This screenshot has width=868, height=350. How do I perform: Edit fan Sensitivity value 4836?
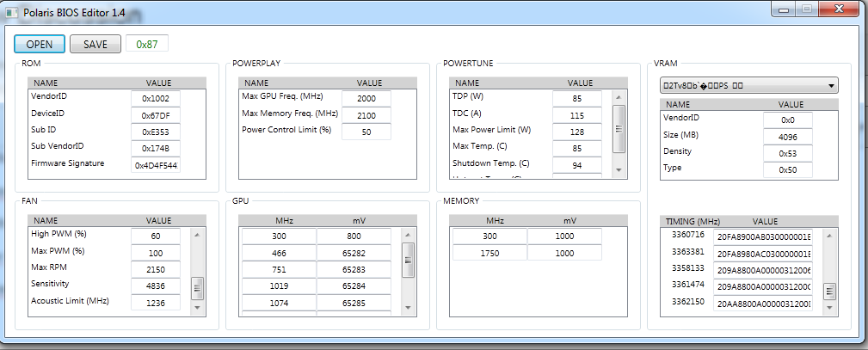point(156,286)
